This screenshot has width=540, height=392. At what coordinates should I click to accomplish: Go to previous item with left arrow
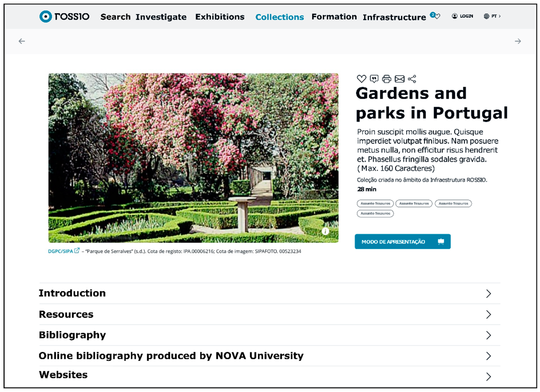click(x=22, y=41)
